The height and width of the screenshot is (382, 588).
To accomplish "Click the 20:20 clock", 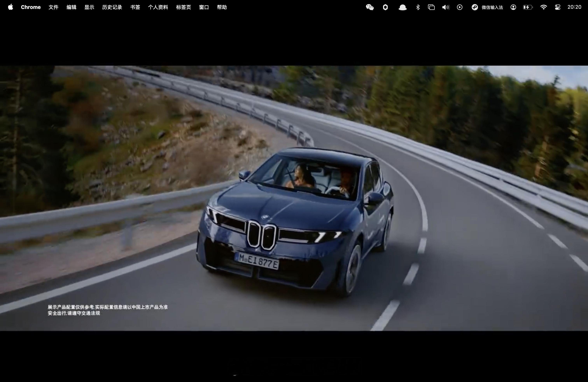I will coord(574,7).
